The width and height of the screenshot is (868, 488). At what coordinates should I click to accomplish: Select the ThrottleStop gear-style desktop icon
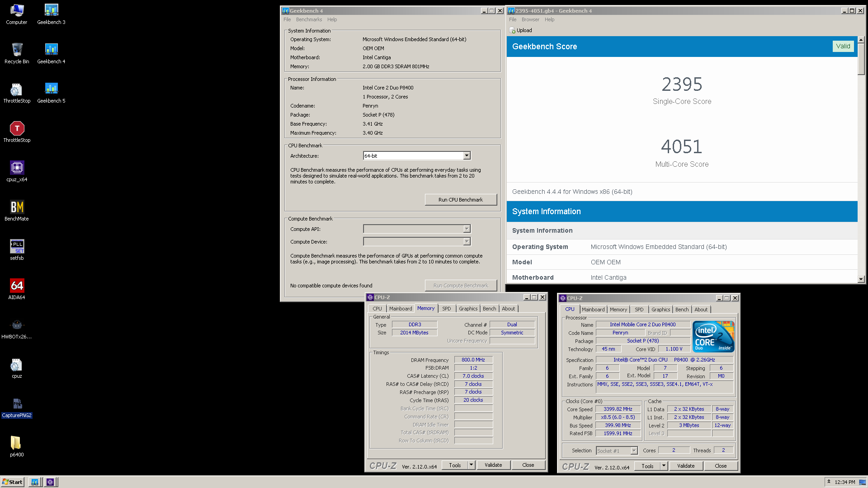pyautogui.click(x=17, y=93)
